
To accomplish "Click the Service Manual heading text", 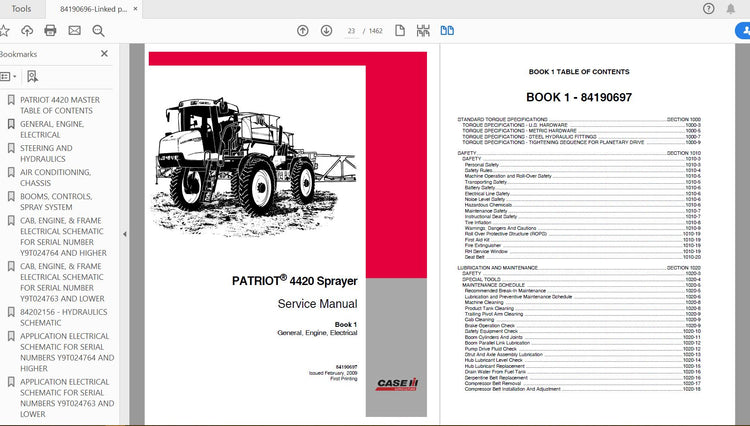I will 318,304.
